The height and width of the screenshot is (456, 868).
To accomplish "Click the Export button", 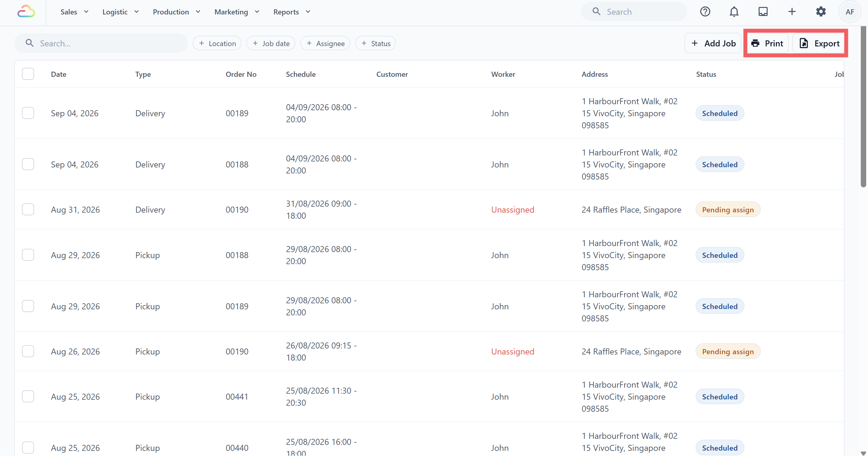I will point(819,43).
